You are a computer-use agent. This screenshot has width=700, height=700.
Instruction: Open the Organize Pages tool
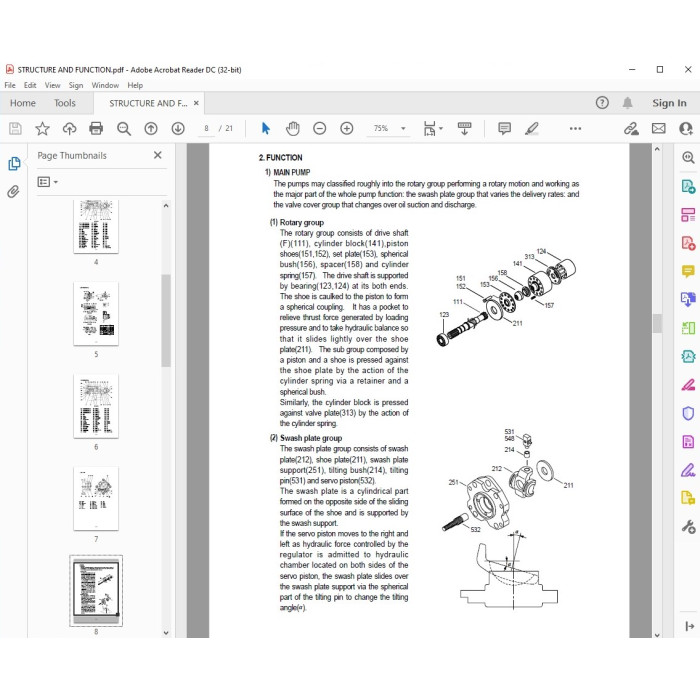coord(688,215)
